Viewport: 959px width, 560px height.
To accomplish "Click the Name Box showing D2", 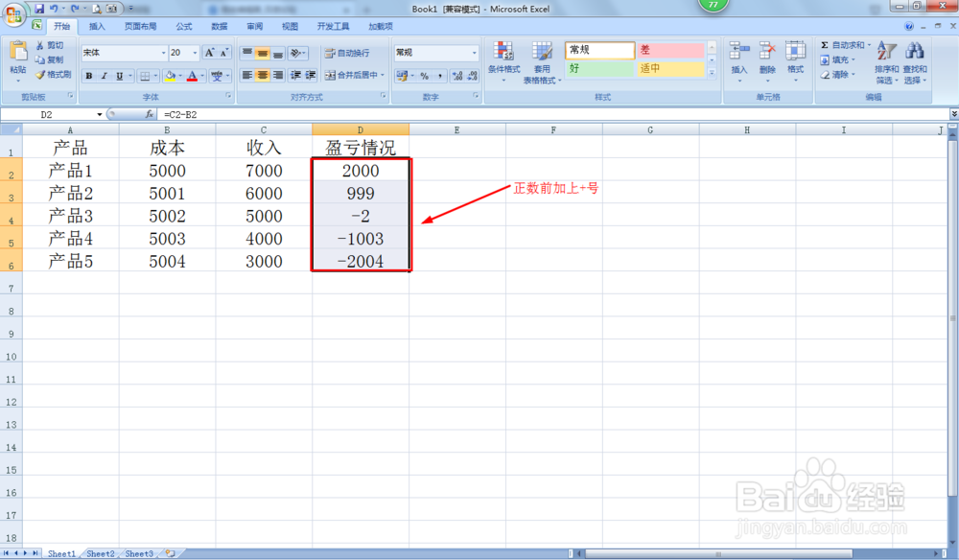I will [x=46, y=114].
